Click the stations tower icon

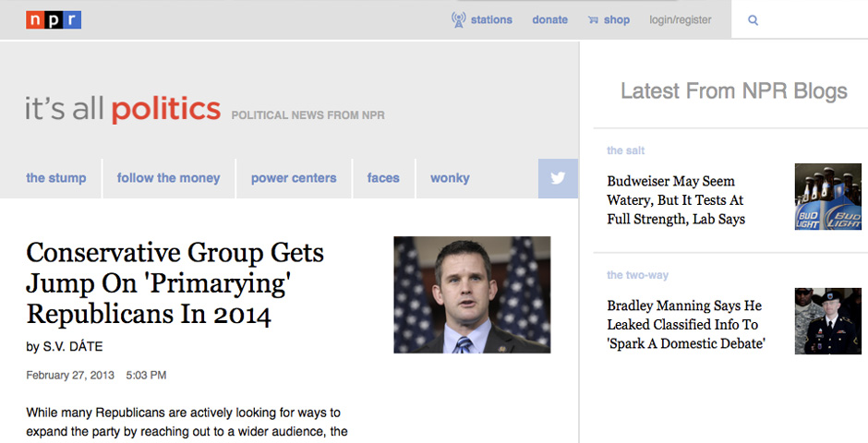coord(458,20)
